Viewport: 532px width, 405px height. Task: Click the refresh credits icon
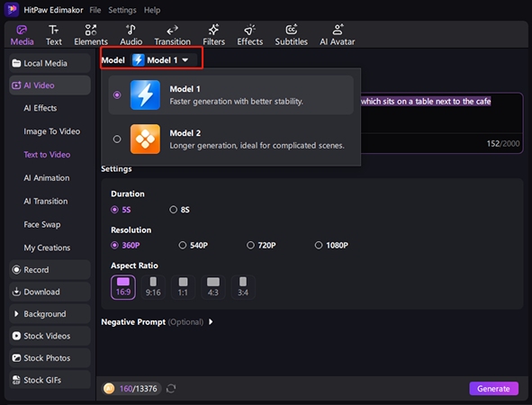[171, 389]
